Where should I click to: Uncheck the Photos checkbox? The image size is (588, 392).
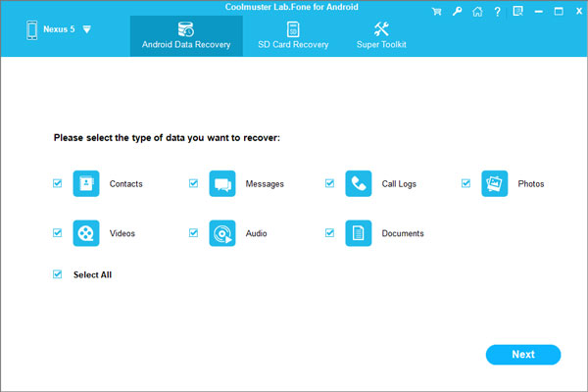pyautogui.click(x=466, y=183)
